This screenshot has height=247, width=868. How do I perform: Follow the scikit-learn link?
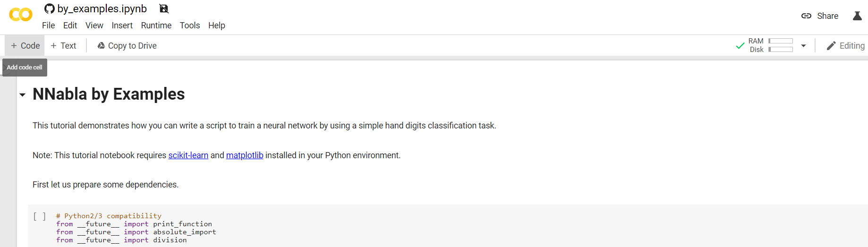188,155
